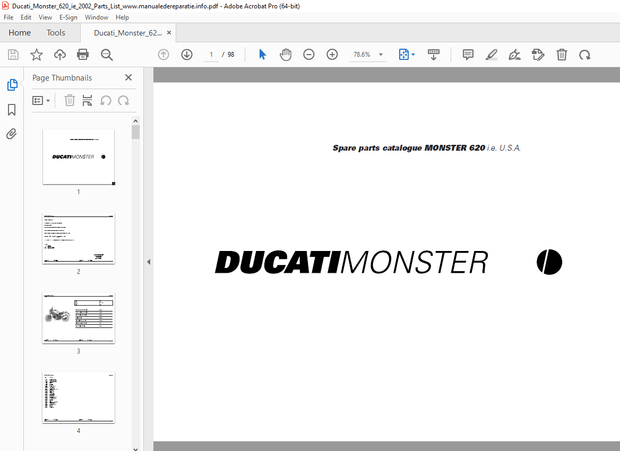Click the thumbnails panel organize pages icon
Image resolution: width=620 pixels, height=451 pixels.
pos(87,100)
